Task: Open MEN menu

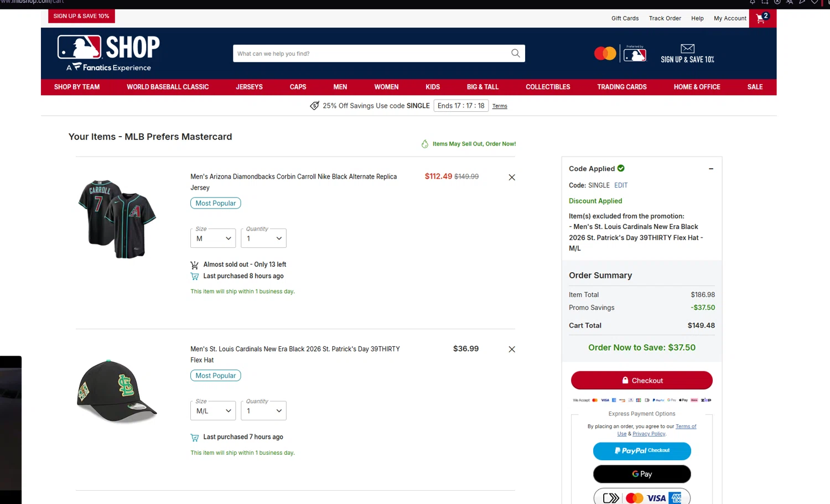Action: click(x=340, y=87)
